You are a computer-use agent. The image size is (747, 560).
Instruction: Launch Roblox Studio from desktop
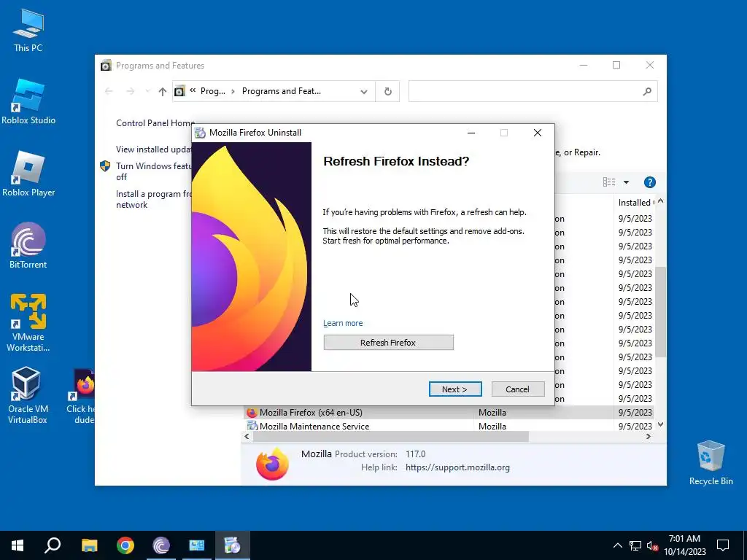pyautogui.click(x=28, y=101)
